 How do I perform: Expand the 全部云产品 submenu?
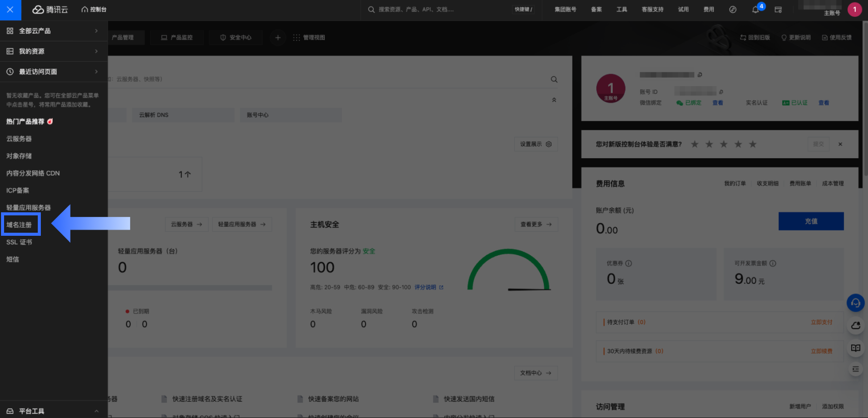pyautogui.click(x=54, y=31)
